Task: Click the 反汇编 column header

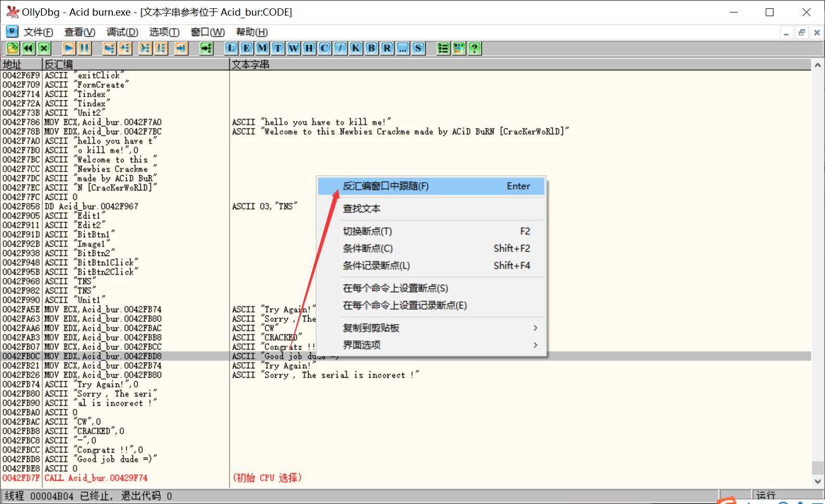Action: point(135,64)
